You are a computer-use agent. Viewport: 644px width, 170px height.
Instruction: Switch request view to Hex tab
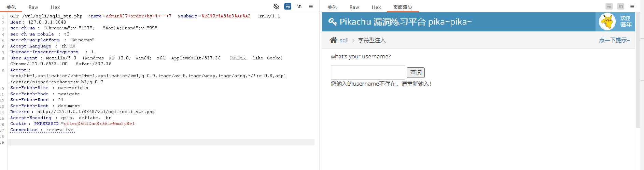pyautogui.click(x=55, y=7)
